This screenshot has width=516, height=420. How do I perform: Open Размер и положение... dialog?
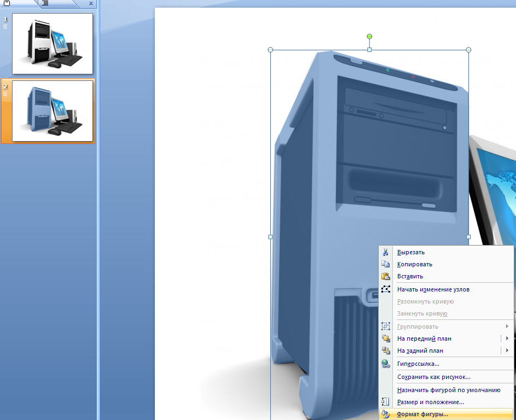tap(446, 402)
